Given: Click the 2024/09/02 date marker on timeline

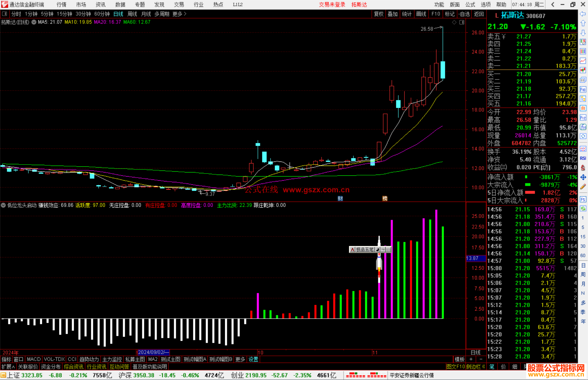Looking at the screenshot, I should pos(153,352).
